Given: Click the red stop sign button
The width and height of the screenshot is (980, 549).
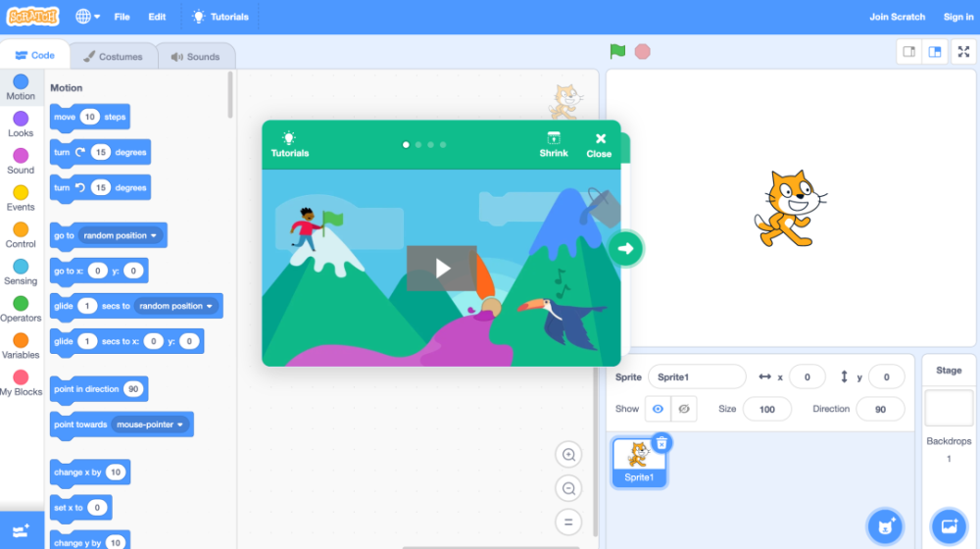Looking at the screenshot, I should click(x=643, y=51).
